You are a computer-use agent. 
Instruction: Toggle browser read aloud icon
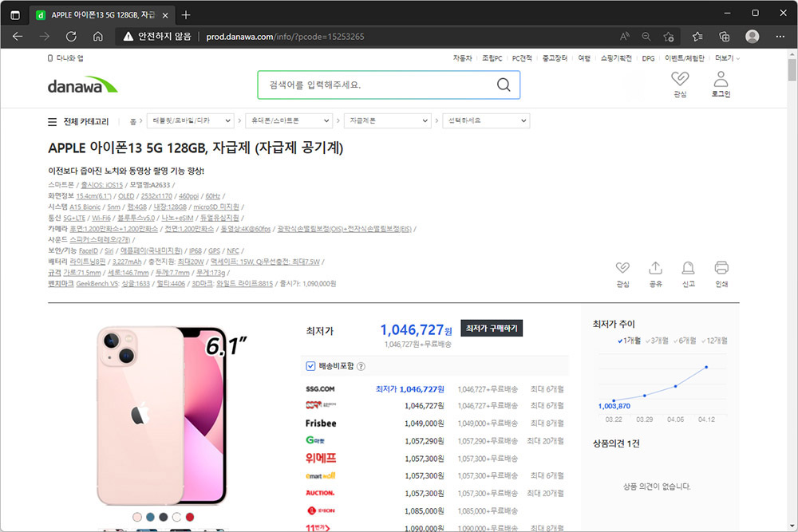coord(625,36)
